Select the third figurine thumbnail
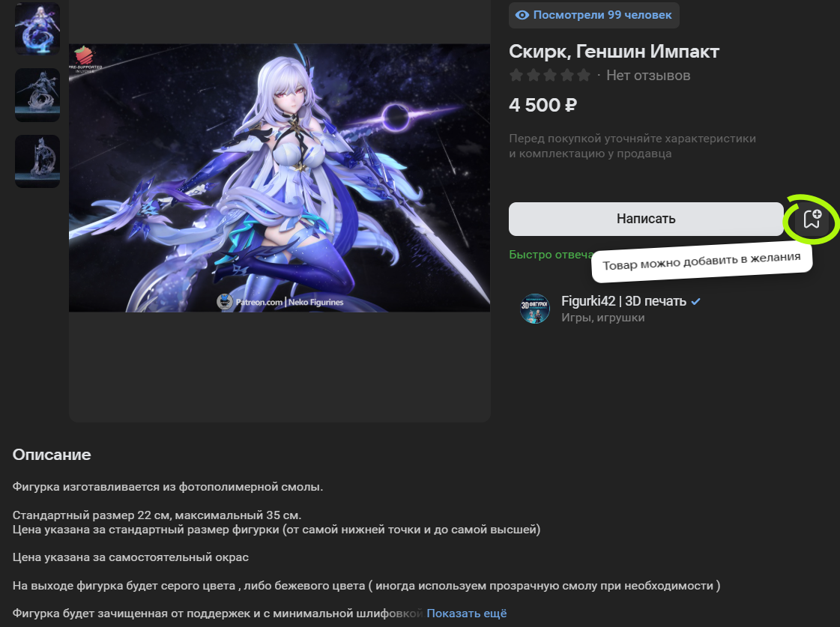 tap(37, 161)
